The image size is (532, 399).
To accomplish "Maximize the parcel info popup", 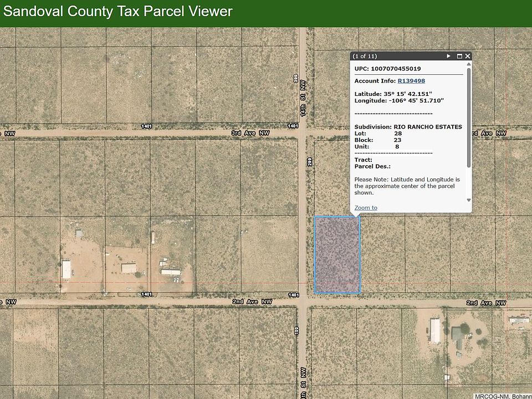I will pos(459,56).
